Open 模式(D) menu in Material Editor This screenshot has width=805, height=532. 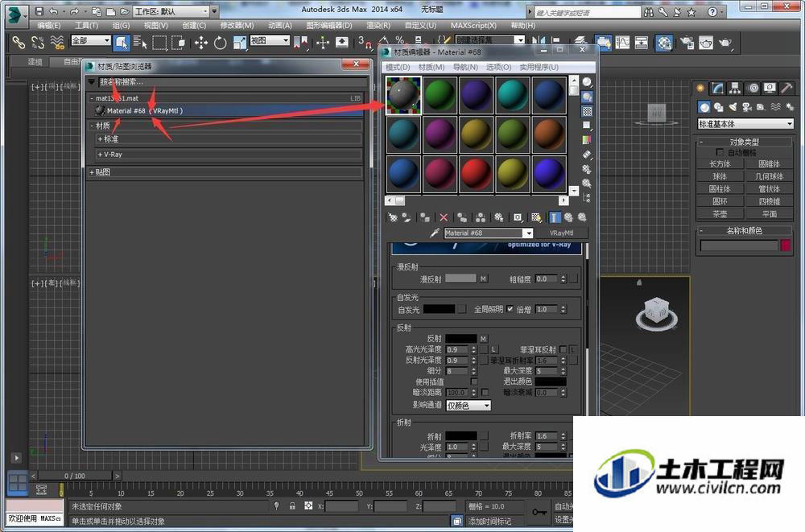pos(398,67)
